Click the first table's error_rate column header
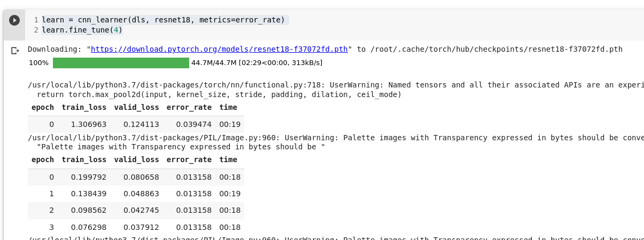 pos(189,107)
